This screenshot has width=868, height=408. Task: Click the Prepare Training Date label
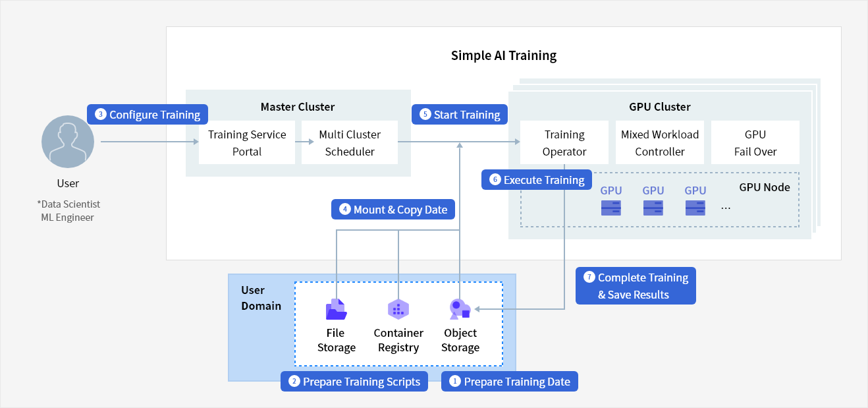[x=510, y=382]
